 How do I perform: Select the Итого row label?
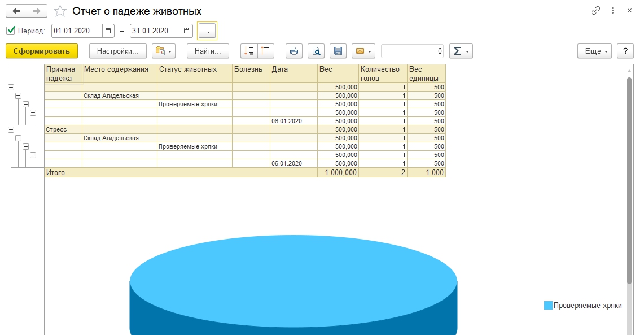[x=55, y=173]
